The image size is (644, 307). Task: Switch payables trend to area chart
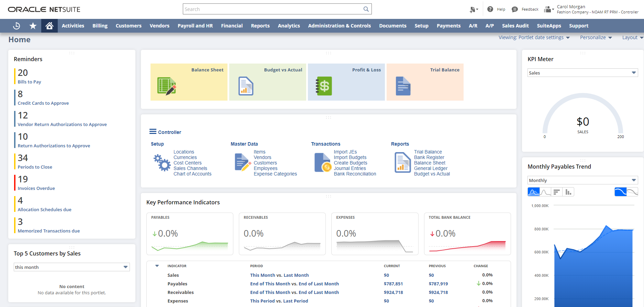click(534, 192)
